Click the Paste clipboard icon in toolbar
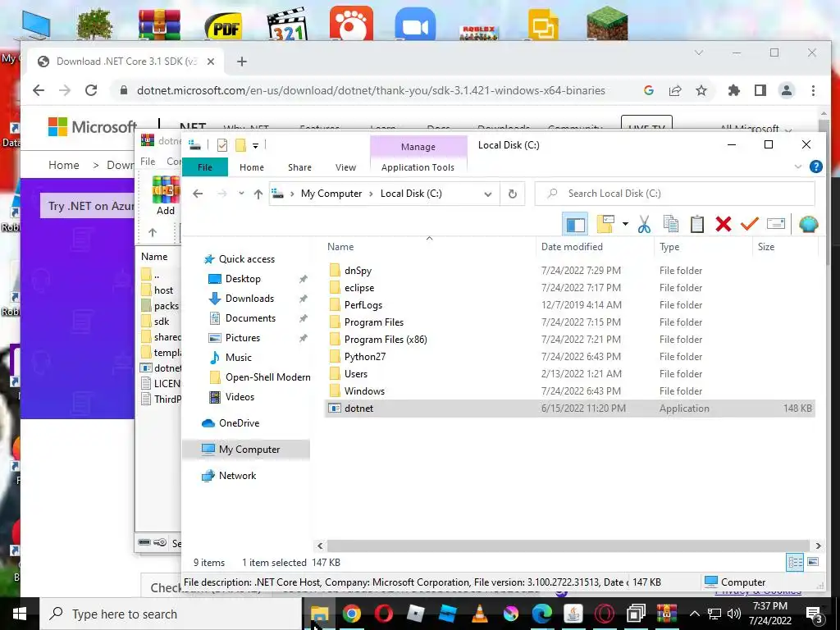The width and height of the screenshot is (840, 630). pos(697,225)
